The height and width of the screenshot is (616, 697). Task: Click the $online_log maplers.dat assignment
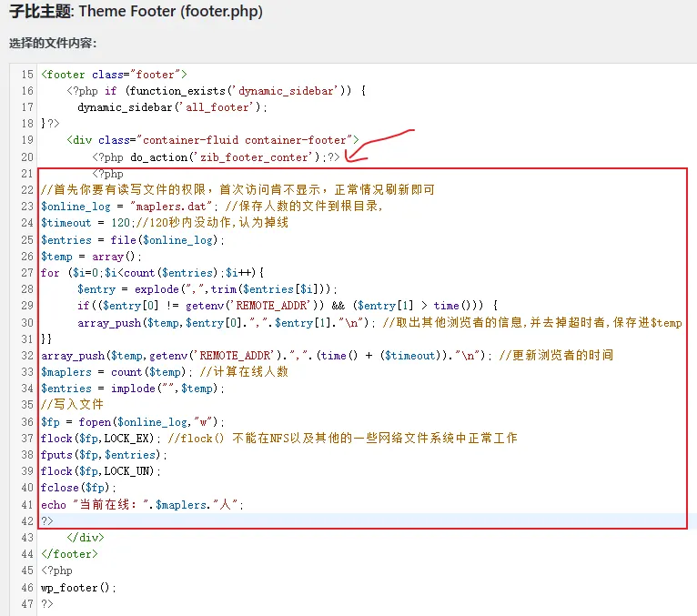pos(129,207)
